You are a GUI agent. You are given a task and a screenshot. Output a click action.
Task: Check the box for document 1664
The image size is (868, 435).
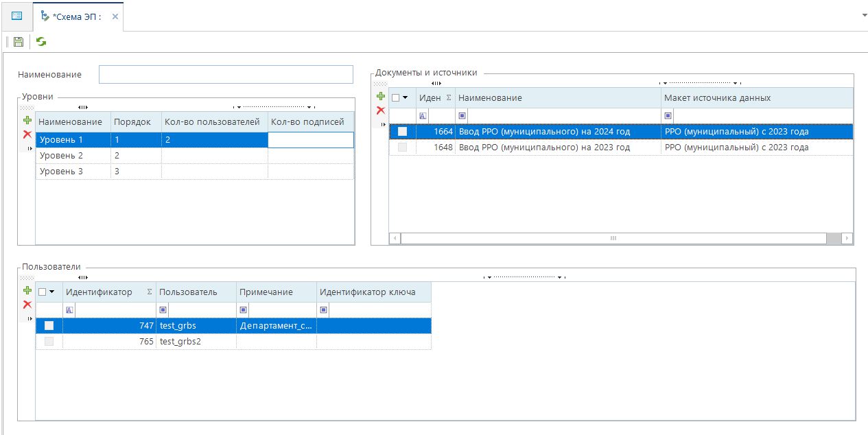(402, 132)
